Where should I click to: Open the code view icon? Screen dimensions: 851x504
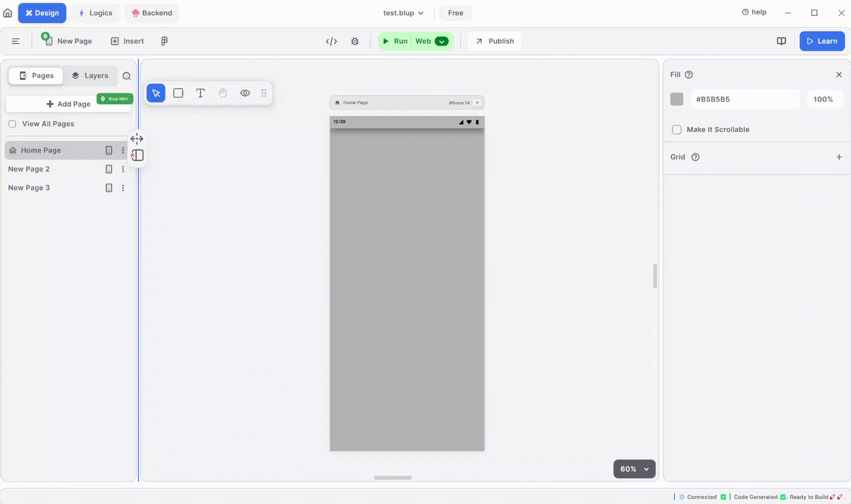(332, 42)
